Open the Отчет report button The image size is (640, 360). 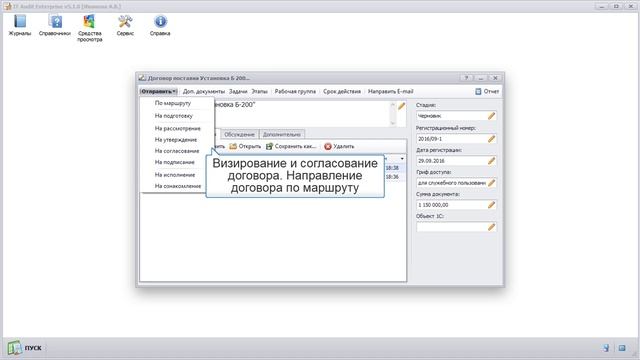click(x=487, y=91)
